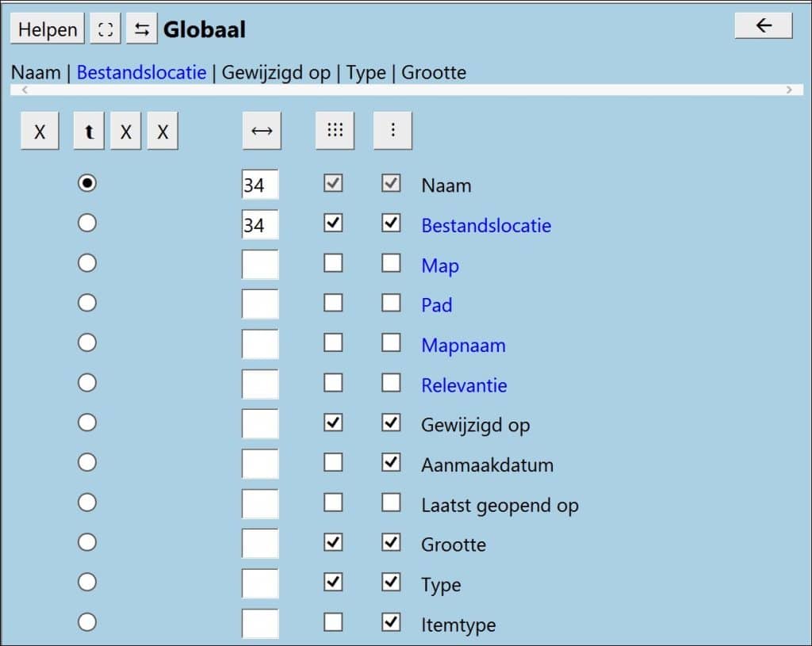
Task: Click the left arrow of the horizontal scrollbar
Action: click(25, 90)
